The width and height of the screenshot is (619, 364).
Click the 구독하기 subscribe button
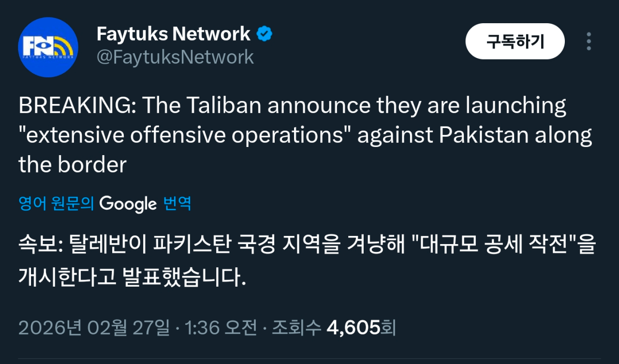coord(515,42)
